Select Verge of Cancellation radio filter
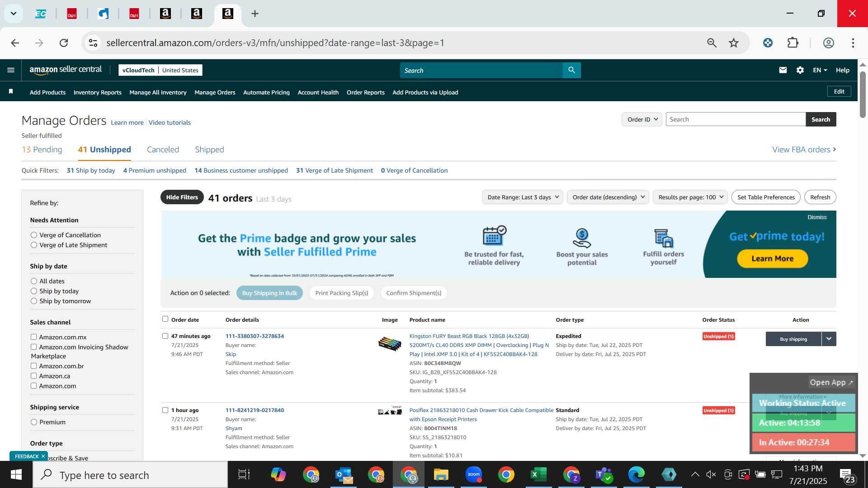This screenshot has width=868, height=488. (34, 235)
